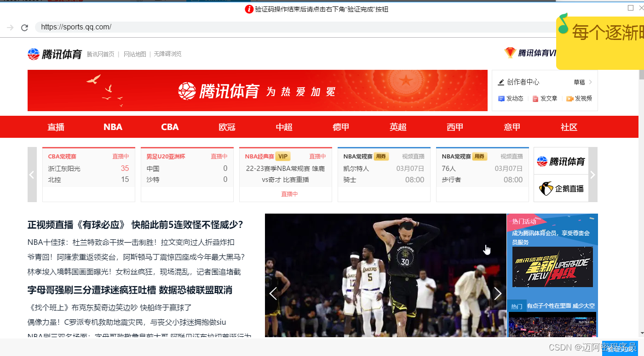
Task: Click the 网站地图 link
Action: point(135,54)
